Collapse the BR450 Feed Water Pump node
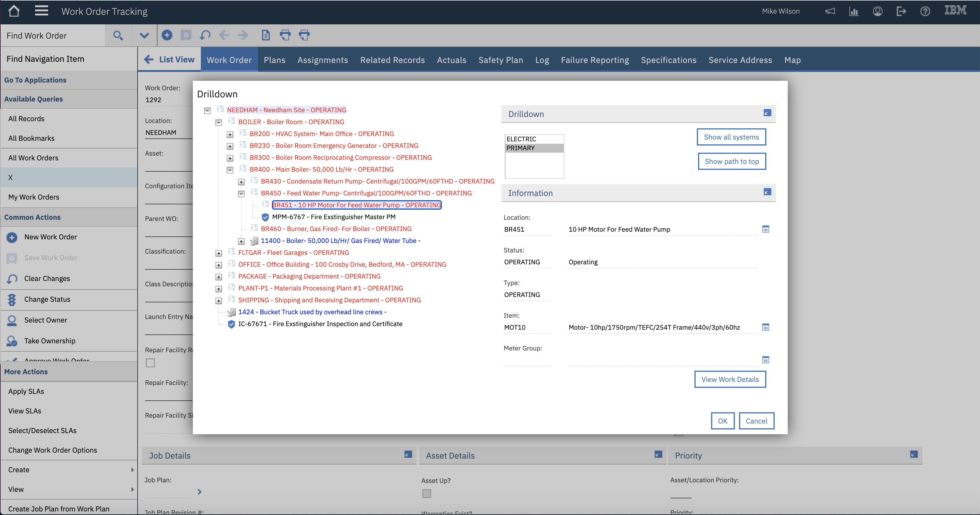The width and height of the screenshot is (980, 515). point(241,194)
